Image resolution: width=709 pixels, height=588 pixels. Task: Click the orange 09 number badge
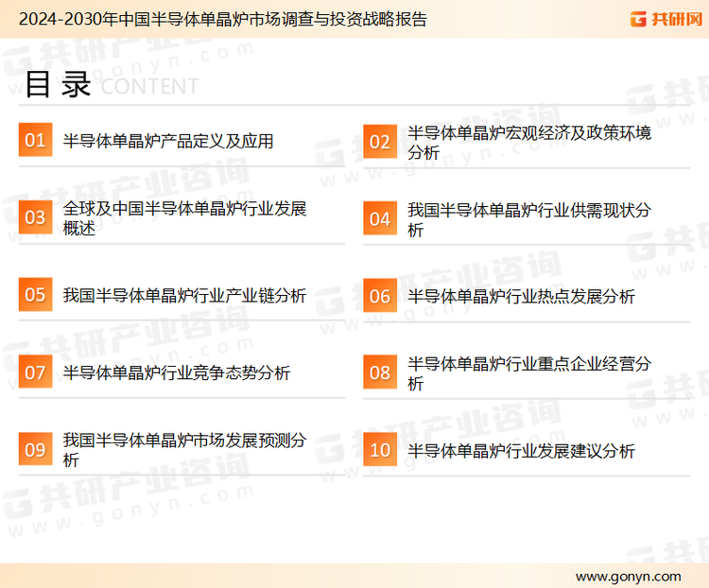35,449
